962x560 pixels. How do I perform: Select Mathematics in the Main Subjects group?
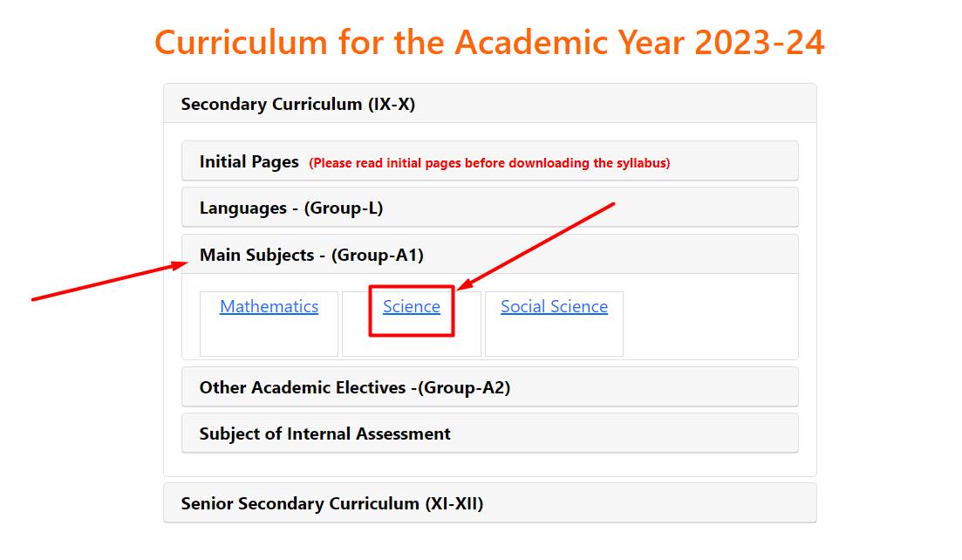pyautogui.click(x=269, y=306)
